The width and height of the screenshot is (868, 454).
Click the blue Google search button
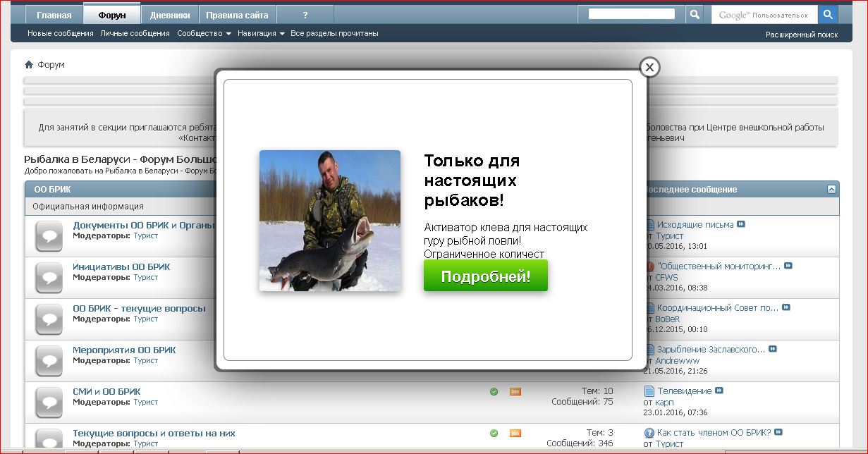click(828, 14)
